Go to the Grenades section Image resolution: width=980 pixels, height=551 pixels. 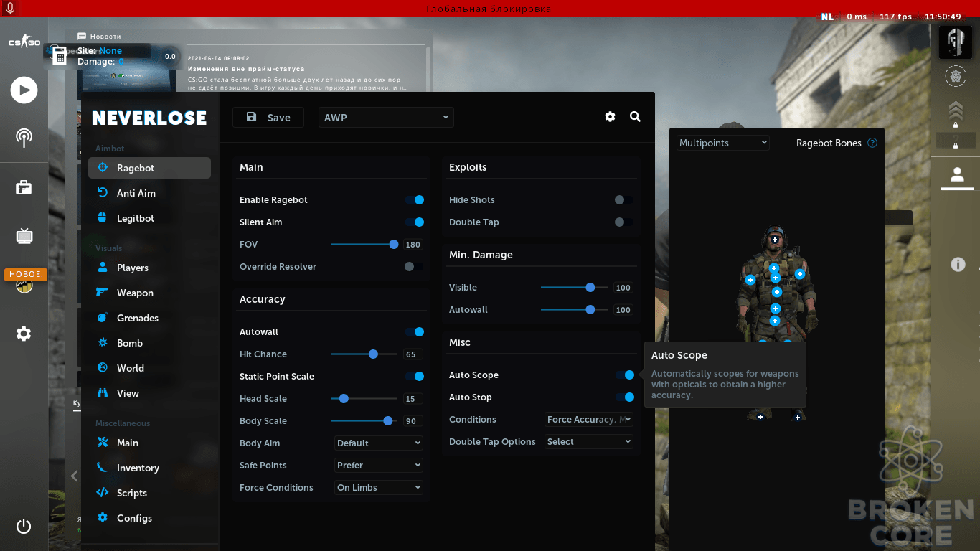(149, 318)
